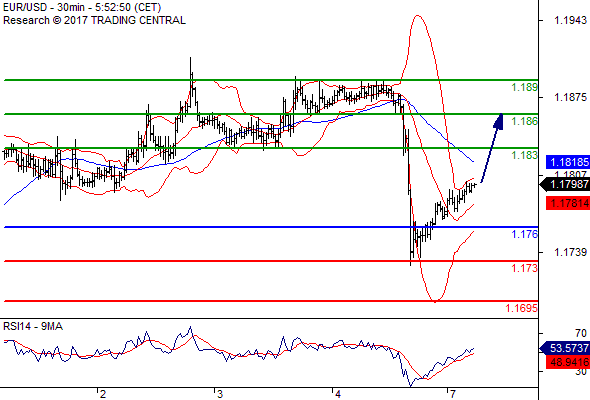Click the red 1.1730 support label
Screen dimensions: 590x400
click(x=524, y=268)
